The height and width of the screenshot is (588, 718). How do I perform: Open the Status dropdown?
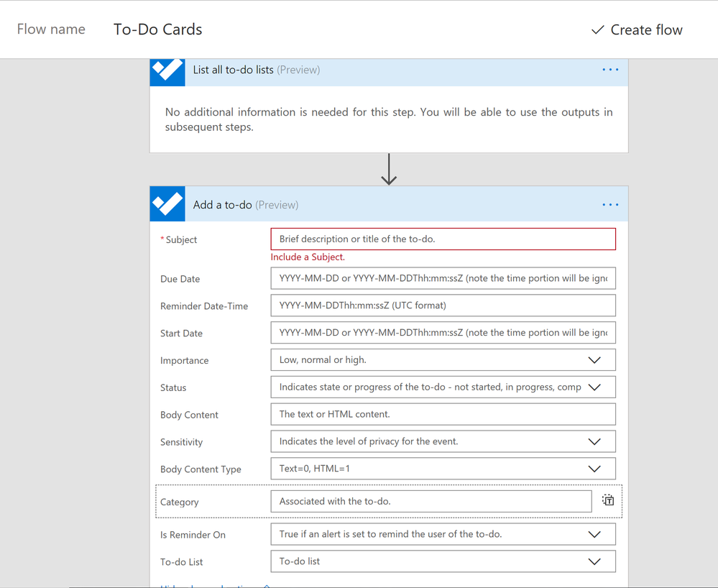pyautogui.click(x=594, y=387)
